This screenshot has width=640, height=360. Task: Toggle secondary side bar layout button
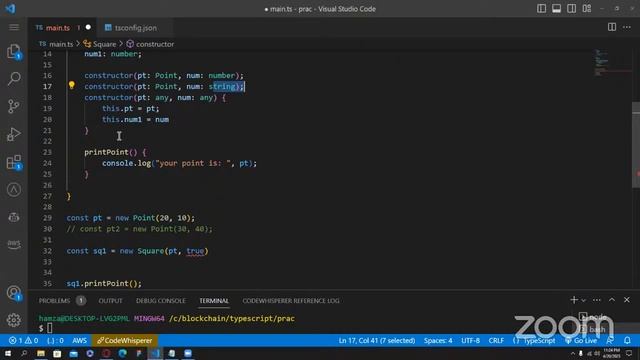[571, 9]
